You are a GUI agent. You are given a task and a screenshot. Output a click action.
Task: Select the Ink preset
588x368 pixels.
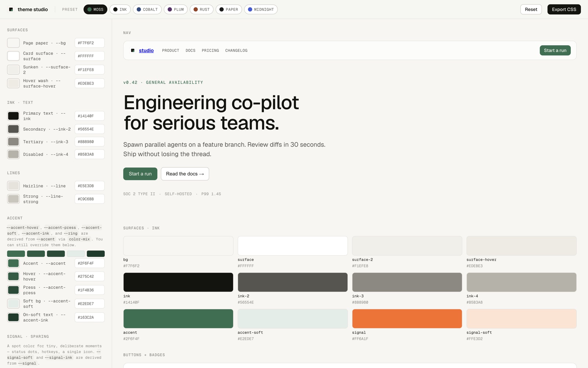120,10
